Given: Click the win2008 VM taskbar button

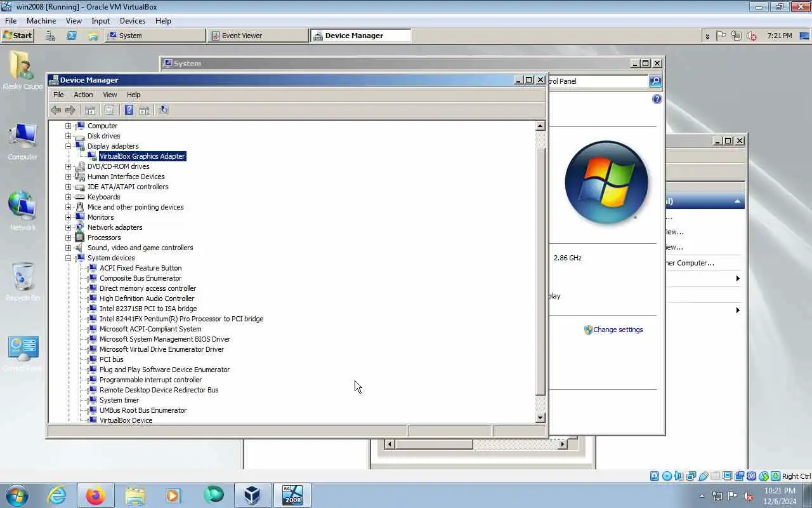Looking at the screenshot, I should (x=292, y=495).
